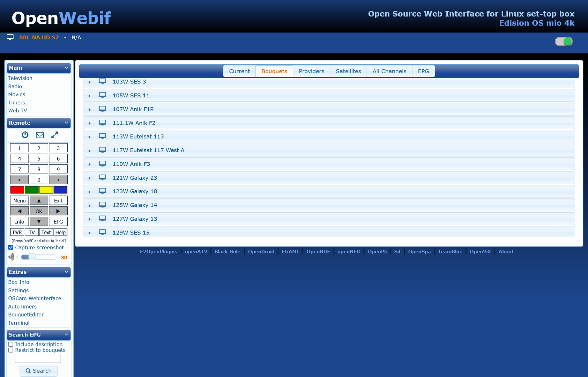Collapse the Remote panel header

coord(39,123)
